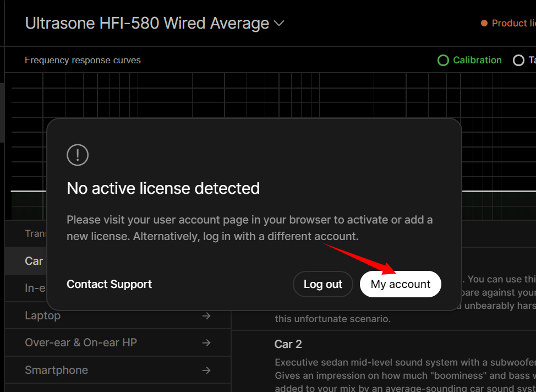Toggle the green Calibration curve circle
Image resolution: width=536 pixels, height=392 pixels.
tap(443, 61)
